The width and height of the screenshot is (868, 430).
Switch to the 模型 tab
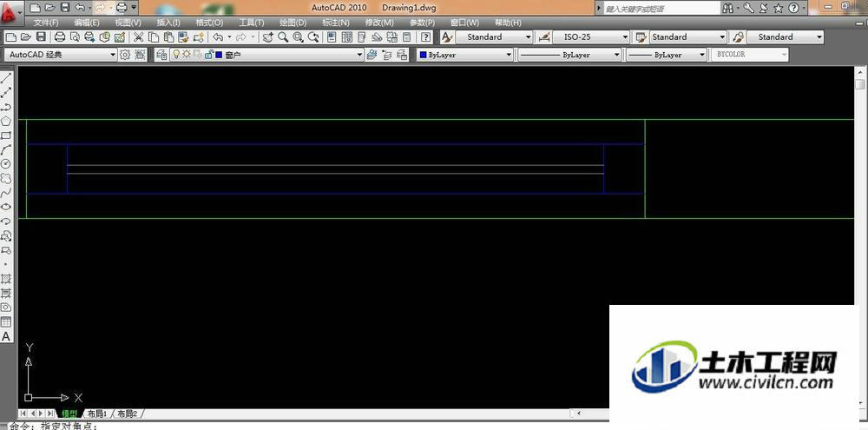pos(69,413)
